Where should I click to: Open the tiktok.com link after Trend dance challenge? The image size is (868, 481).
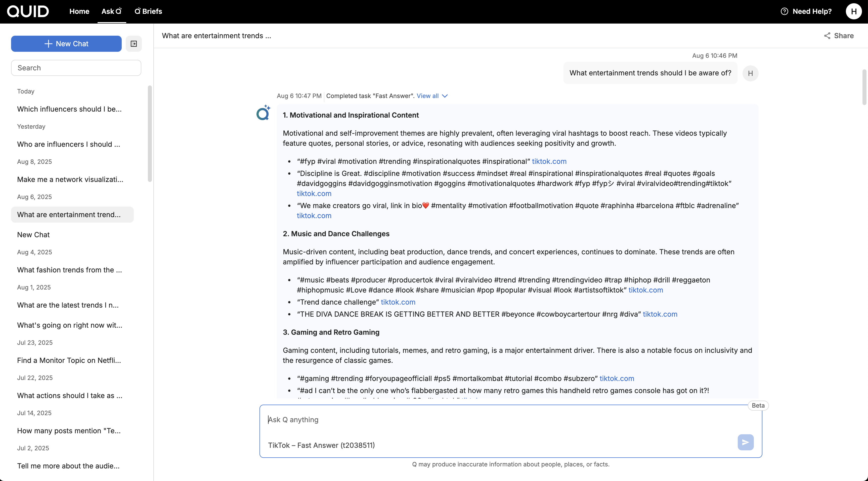pos(398,302)
